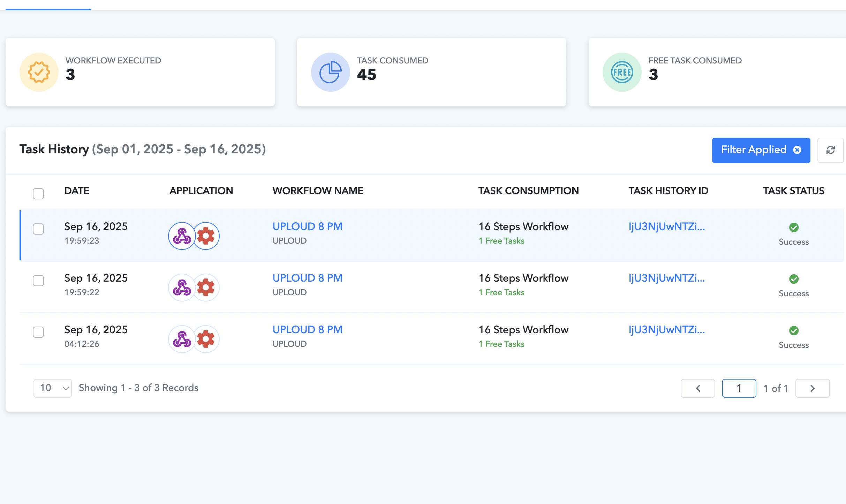Click green success check in 19:59:23 row
This screenshot has height=504, width=846.
[x=794, y=227]
